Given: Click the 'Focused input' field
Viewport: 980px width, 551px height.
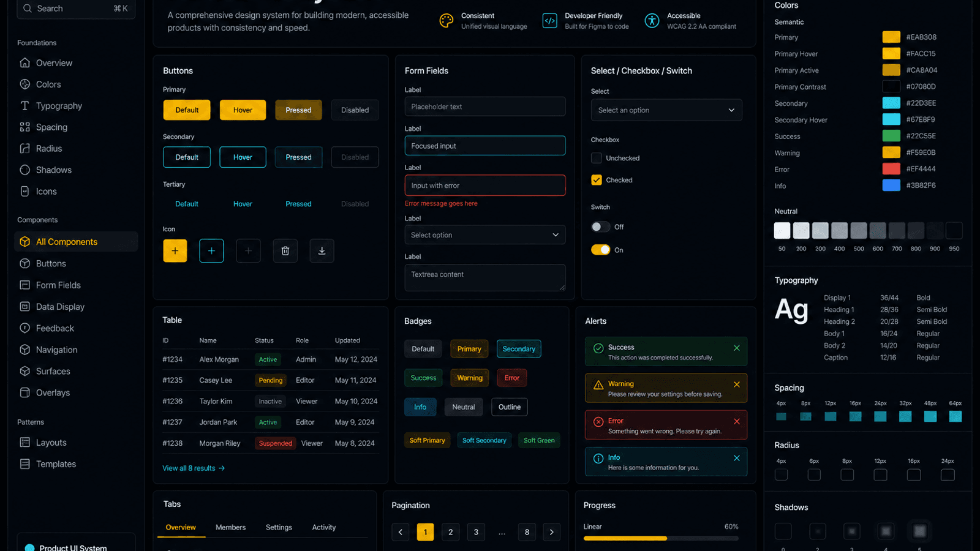Looking at the screenshot, I should pos(484,146).
